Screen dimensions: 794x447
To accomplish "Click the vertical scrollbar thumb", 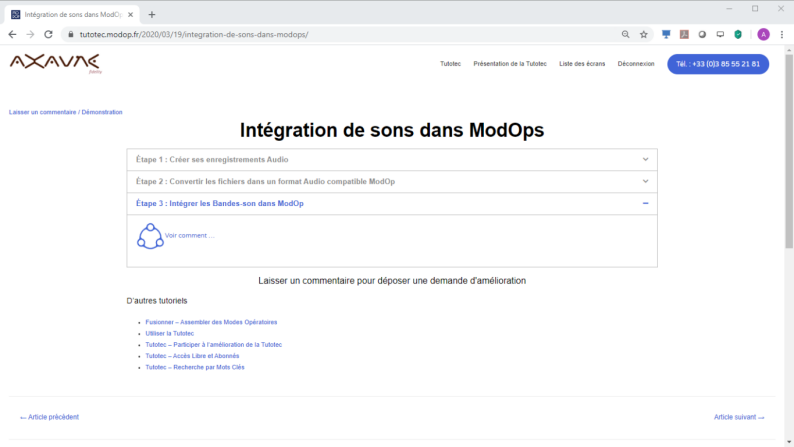I will (789, 152).
